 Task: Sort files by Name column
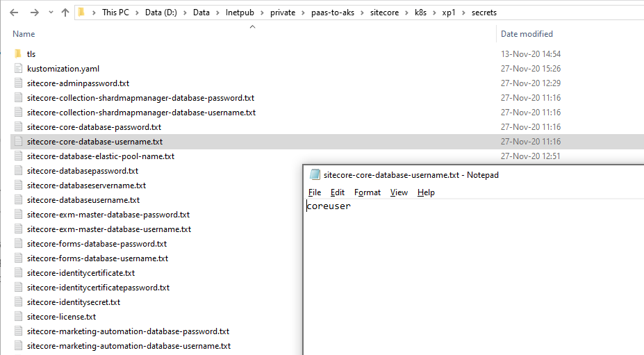24,34
